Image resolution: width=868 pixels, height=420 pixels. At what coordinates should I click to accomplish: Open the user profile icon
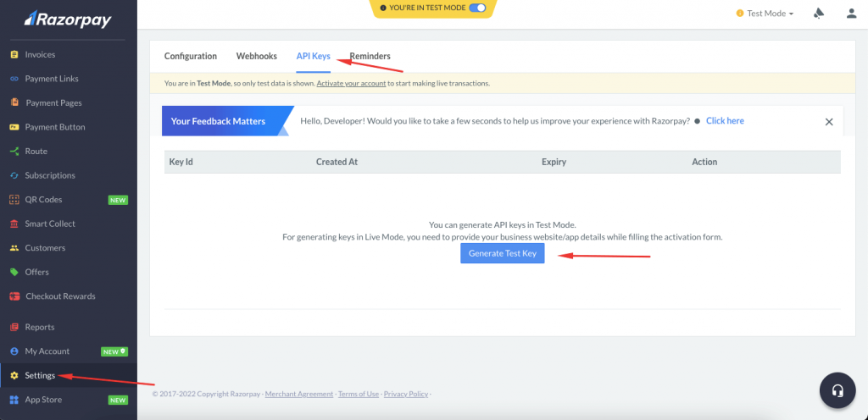pos(851,14)
